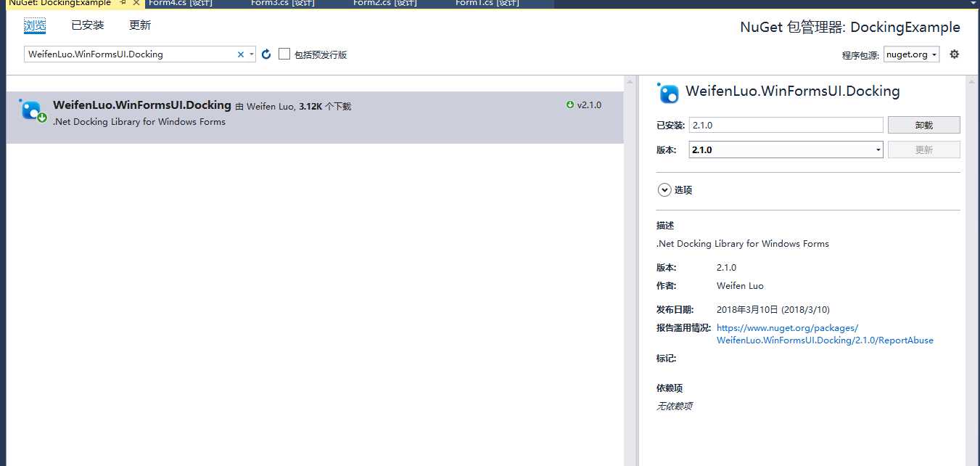Click the 发布日期 value 2018年3月10日

click(x=773, y=310)
